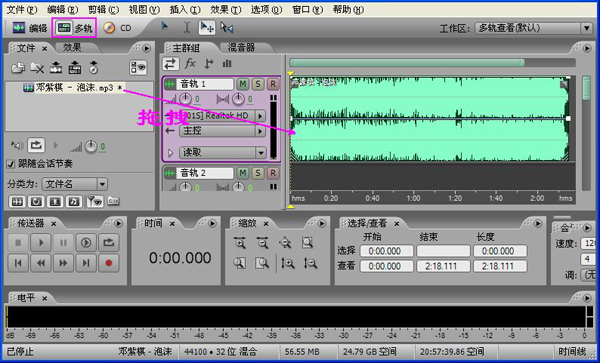Click the 音轨 1 pan knob
This screenshot has height=363, width=600.
[x=238, y=99]
